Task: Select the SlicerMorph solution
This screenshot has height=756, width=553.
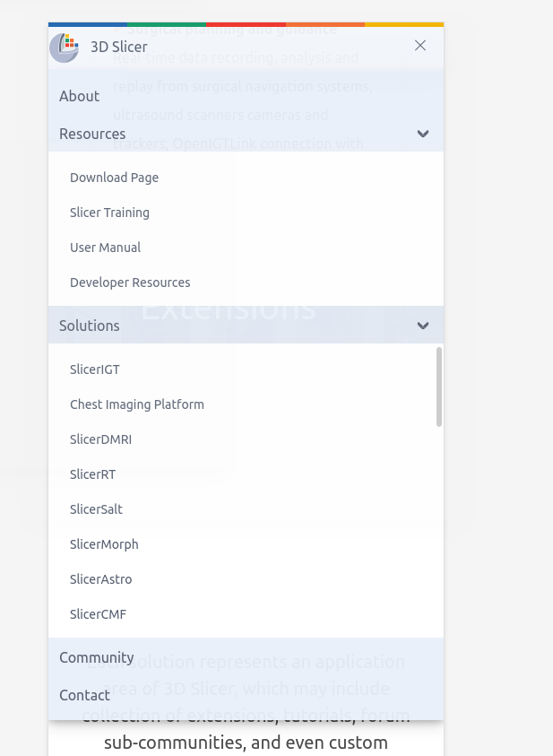Action: tap(104, 544)
